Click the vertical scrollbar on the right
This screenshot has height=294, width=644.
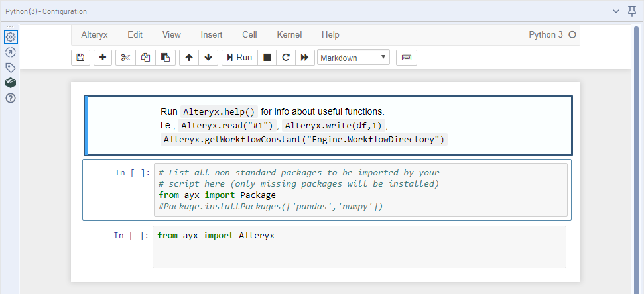(635, 159)
